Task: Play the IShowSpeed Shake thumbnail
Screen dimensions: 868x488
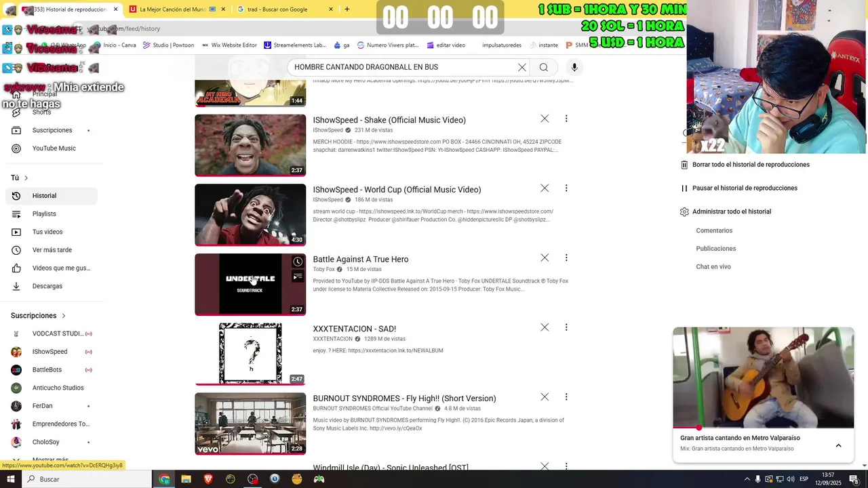Action: pyautogui.click(x=250, y=145)
